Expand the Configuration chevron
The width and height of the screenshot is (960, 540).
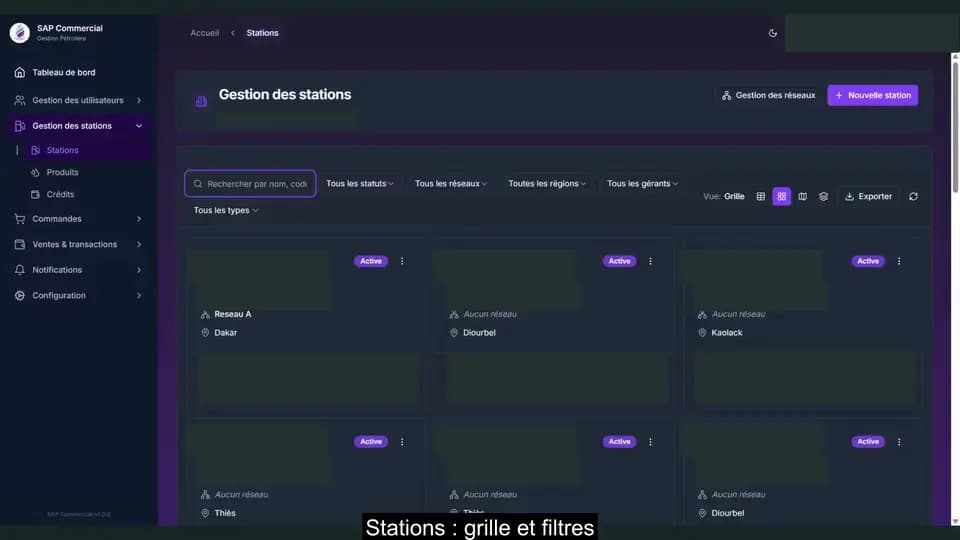(139, 296)
